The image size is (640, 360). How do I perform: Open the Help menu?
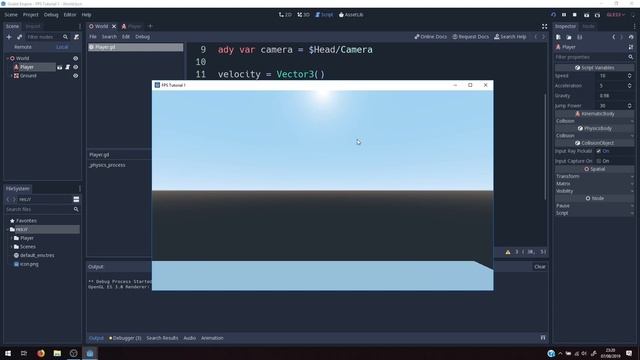(86, 15)
